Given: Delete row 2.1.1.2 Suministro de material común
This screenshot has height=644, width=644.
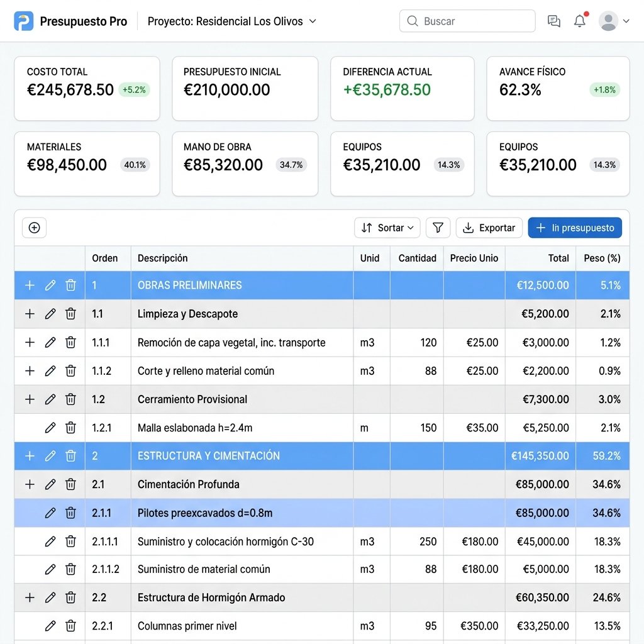Looking at the screenshot, I should tap(70, 569).
